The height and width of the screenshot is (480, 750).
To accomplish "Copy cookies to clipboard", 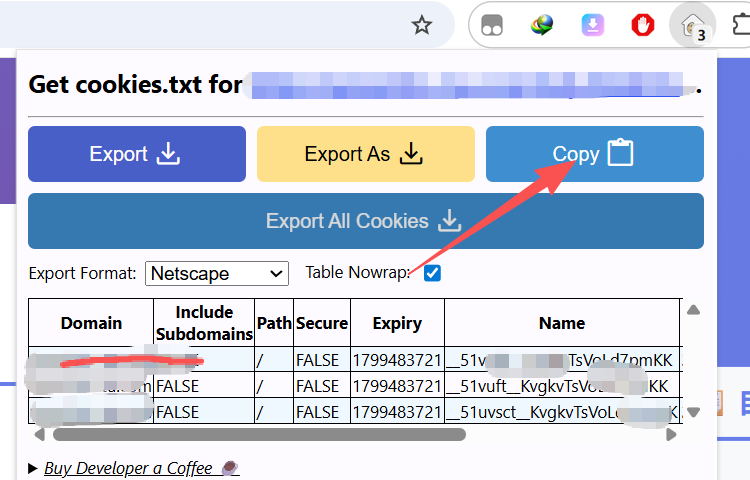I will [594, 154].
